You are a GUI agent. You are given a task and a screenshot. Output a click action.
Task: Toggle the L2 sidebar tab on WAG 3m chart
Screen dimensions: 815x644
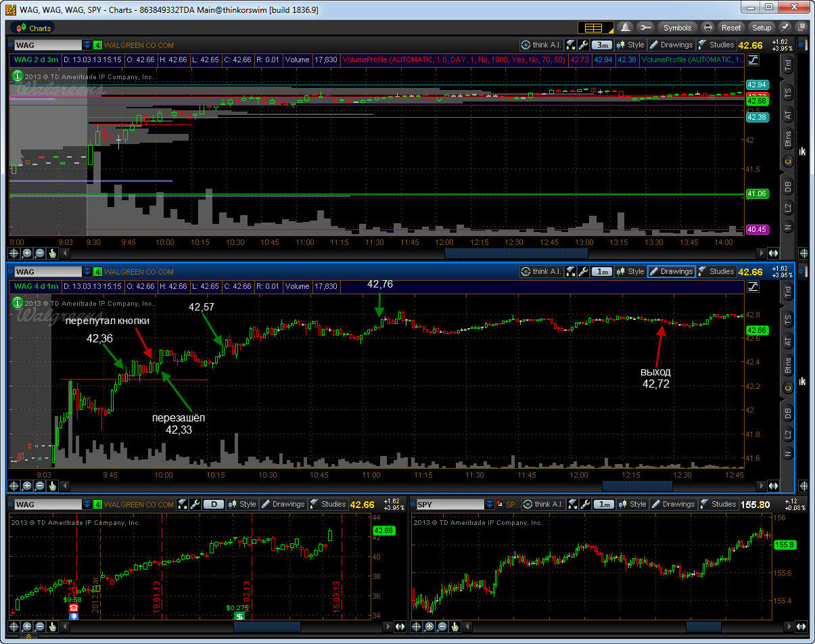[788, 207]
